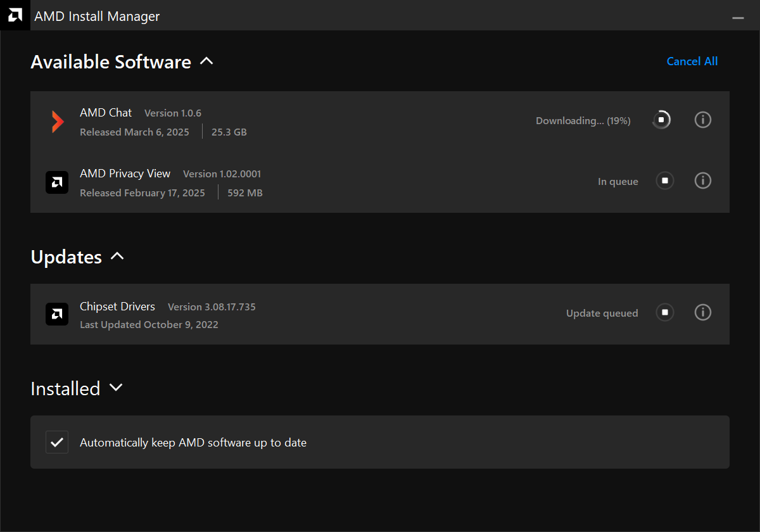The image size is (760, 532).
Task: Click the Downloading... (19%) status
Action: pyautogui.click(x=583, y=121)
